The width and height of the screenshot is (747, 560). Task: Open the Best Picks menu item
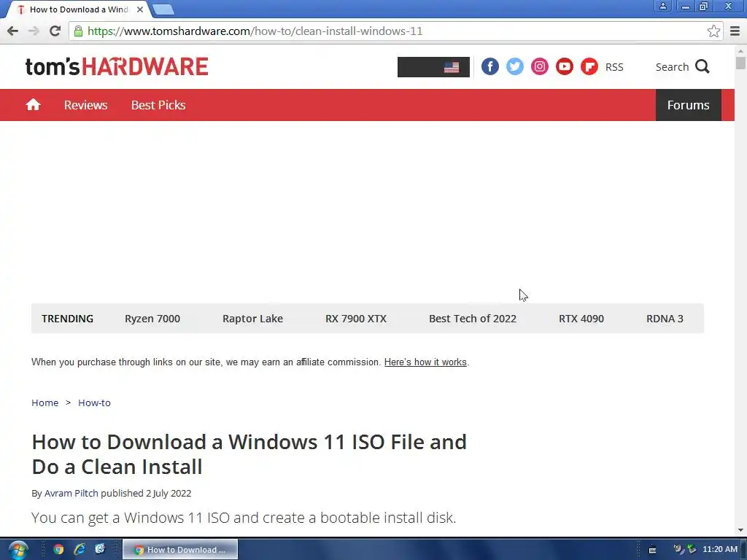coord(158,105)
